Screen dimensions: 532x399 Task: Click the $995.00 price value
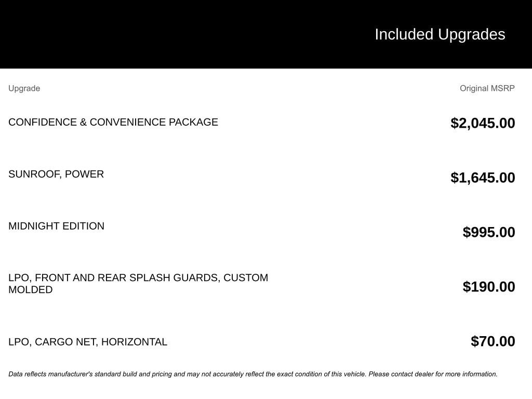(489, 232)
